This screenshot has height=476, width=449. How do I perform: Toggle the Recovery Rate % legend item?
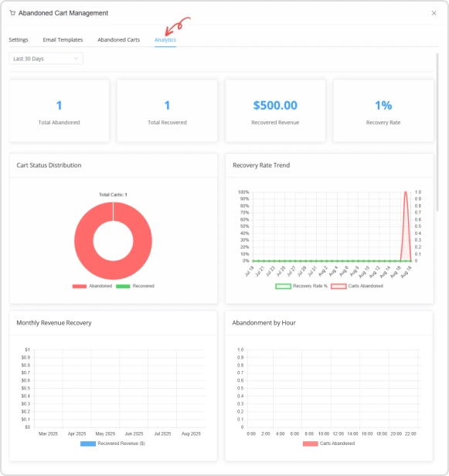[x=301, y=286]
